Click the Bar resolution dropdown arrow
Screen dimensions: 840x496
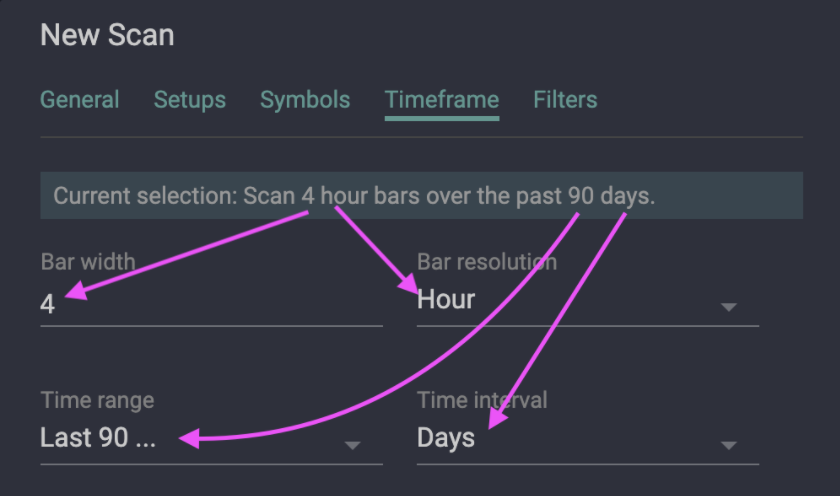(x=729, y=307)
